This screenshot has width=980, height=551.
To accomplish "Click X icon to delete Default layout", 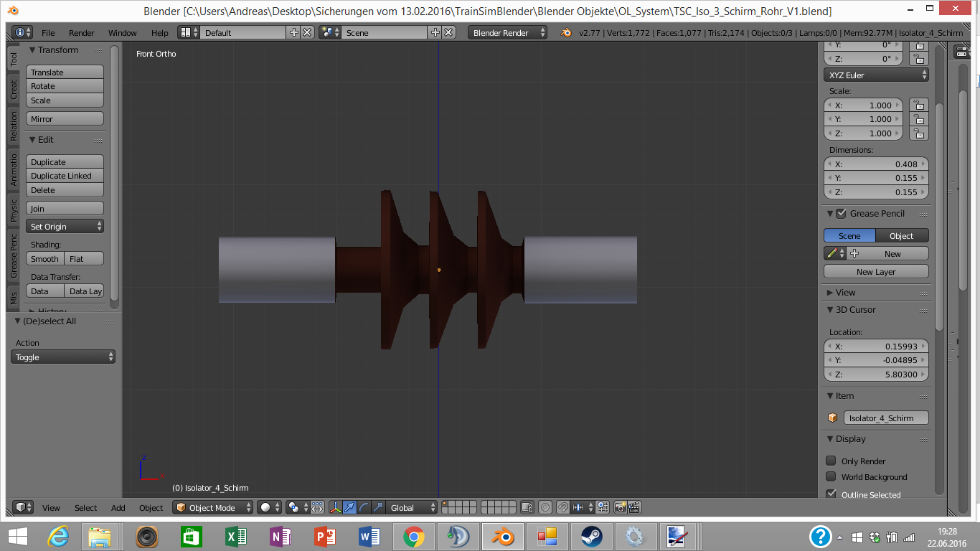I will pos(307,33).
